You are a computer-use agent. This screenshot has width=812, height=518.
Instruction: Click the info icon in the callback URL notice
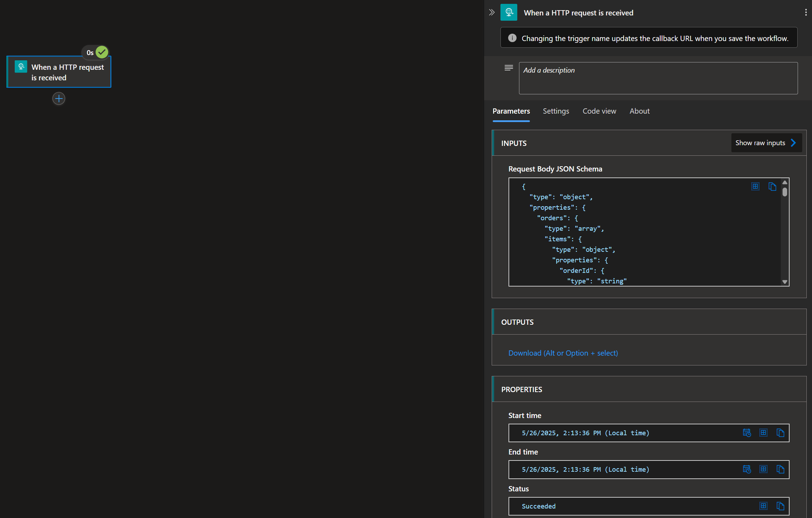coord(512,38)
